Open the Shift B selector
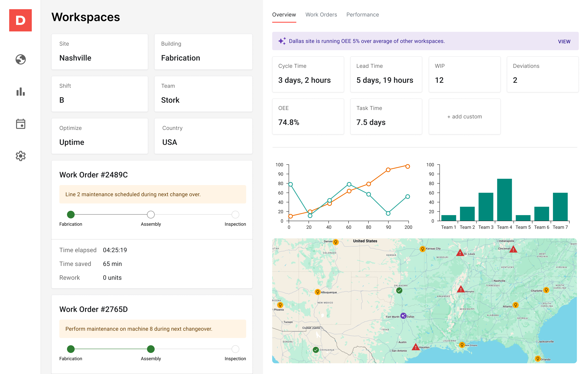 tap(100, 94)
